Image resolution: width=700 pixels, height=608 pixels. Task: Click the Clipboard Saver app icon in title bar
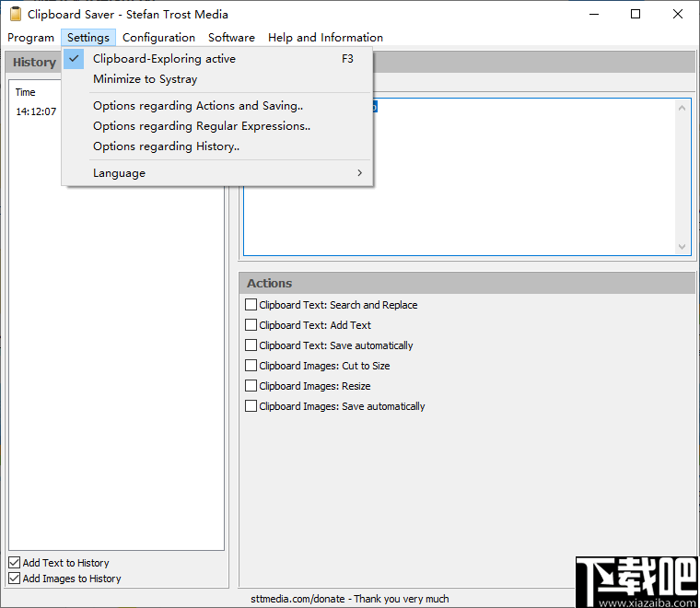click(x=16, y=15)
